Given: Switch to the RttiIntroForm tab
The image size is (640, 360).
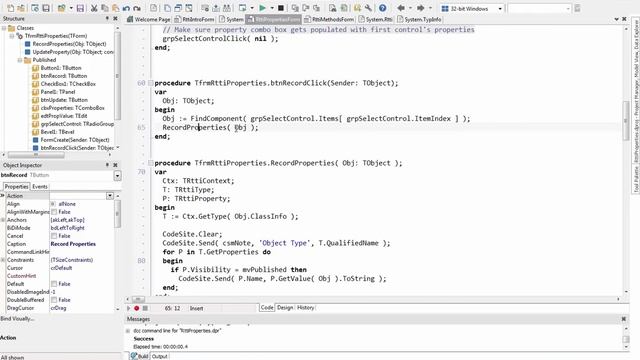Looking at the screenshot, I should 194,19.
